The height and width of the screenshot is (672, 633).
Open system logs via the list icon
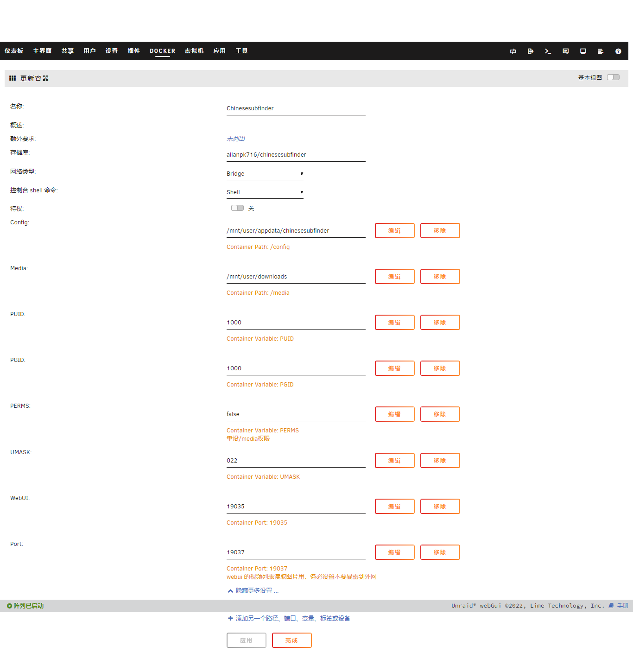click(x=601, y=51)
